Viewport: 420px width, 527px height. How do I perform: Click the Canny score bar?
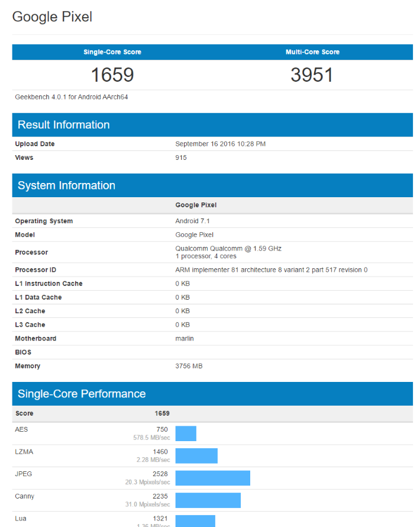[208, 500]
